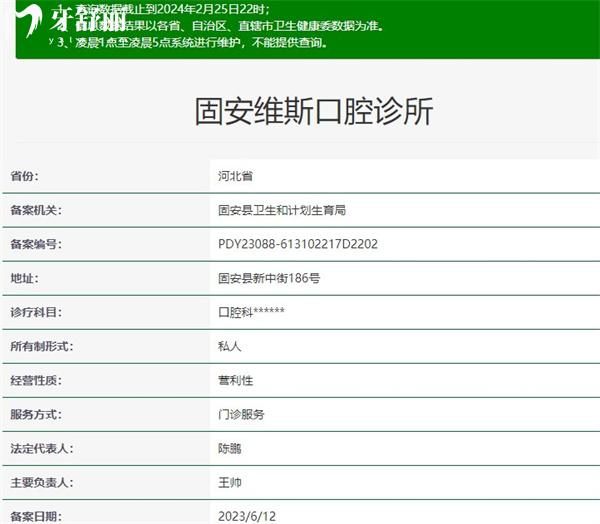Select the legal representative name 陈鹏
Screen dimensions: 600x524
click(230, 449)
